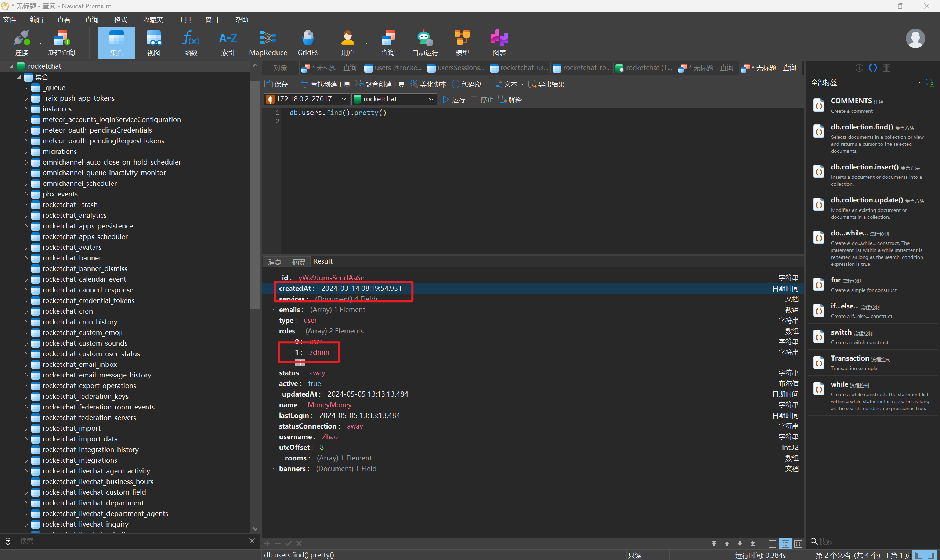
Task: Switch result to JSON view
Action: click(x=798, y=543)
